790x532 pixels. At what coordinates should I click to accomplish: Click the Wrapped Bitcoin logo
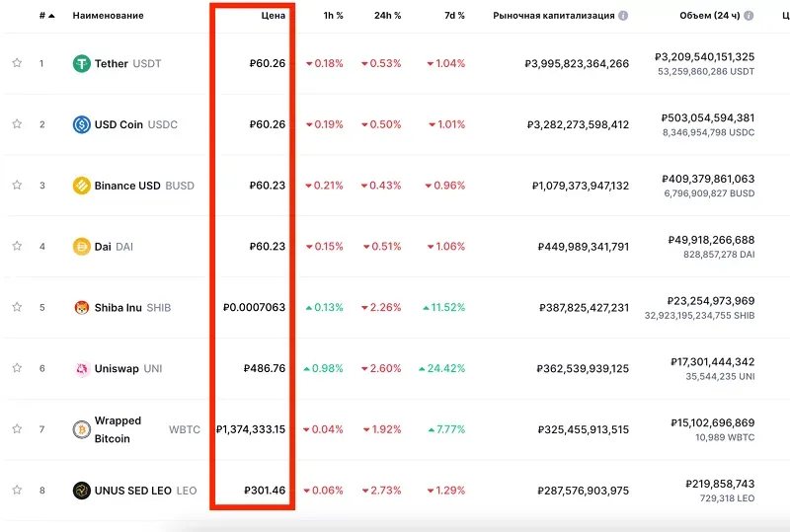pos(82,429)
